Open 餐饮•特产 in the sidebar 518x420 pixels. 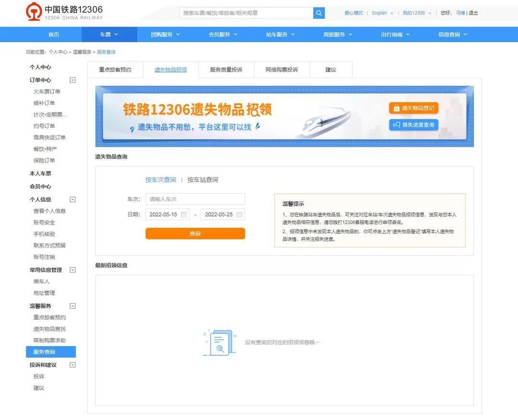pos(45,149)
